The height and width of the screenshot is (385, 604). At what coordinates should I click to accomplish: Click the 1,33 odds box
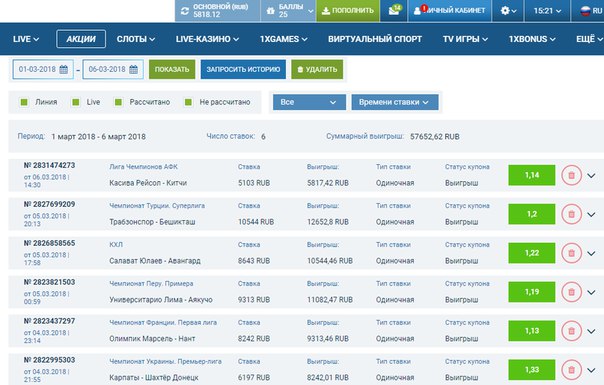click(x=532, y=370)
